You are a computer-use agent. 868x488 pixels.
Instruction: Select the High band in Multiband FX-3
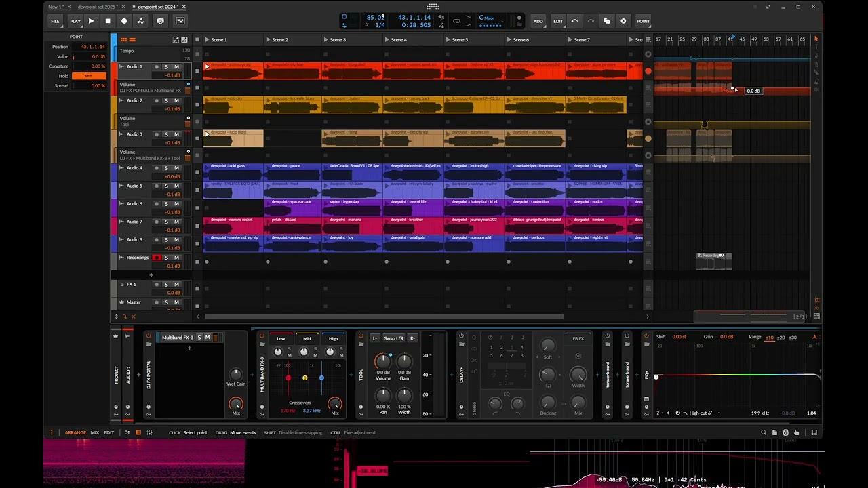tap(333, 338)
